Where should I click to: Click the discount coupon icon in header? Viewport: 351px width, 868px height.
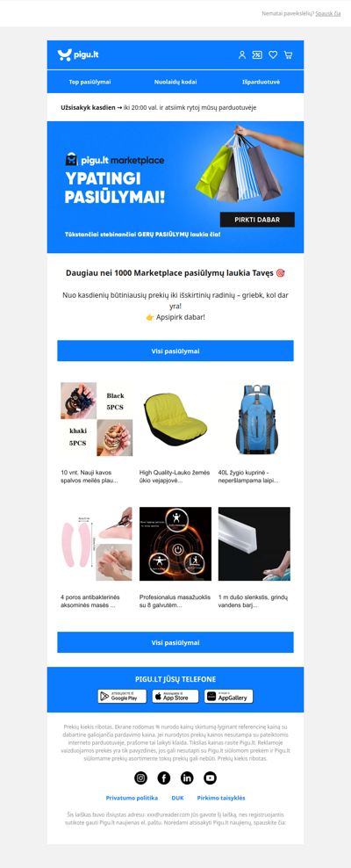(257, 54)
